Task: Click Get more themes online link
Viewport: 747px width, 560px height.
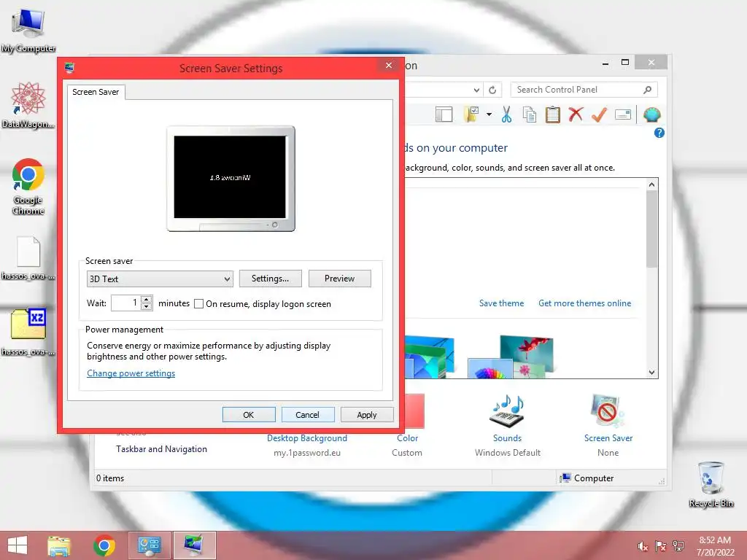Action: [x=584, y=303]
